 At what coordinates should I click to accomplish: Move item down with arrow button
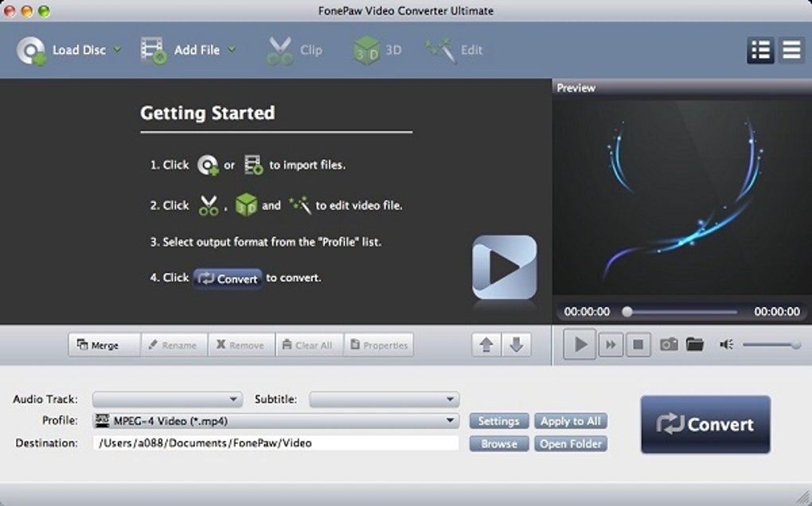point(517,344)
